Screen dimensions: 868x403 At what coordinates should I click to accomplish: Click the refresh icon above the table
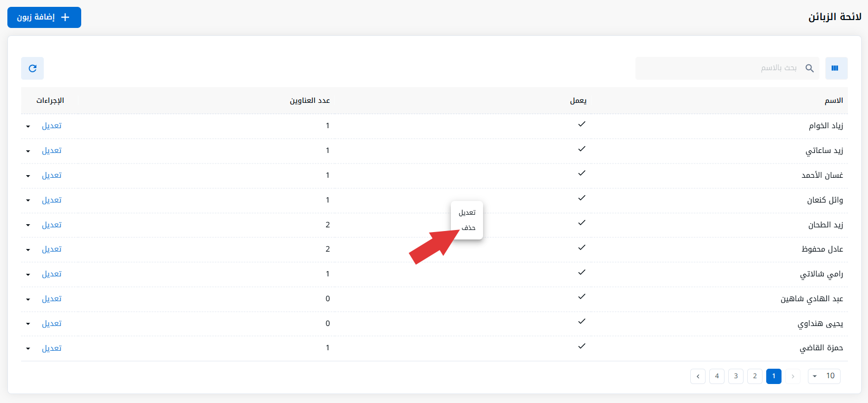[32, 68]
